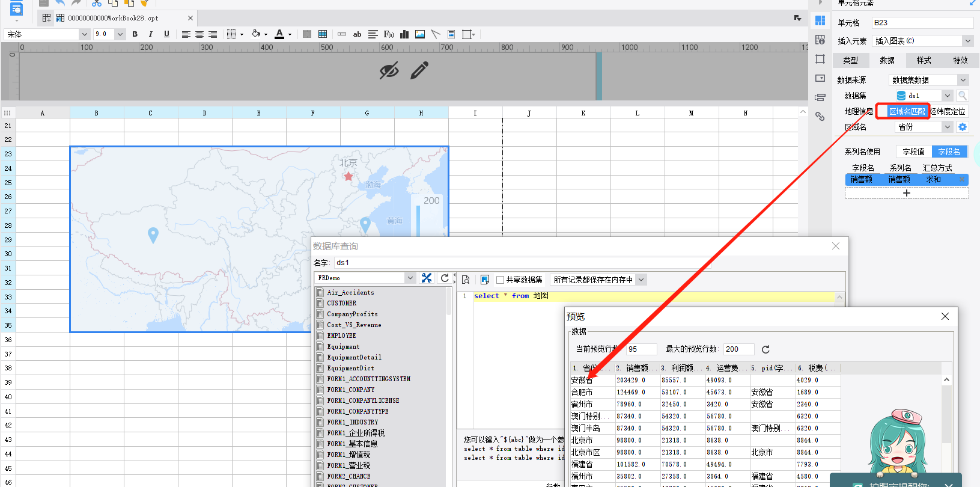Click the dataset preview magnifier icon beside ds1
This screenshot has height=487, width=980.
click(x=962, y=96)
